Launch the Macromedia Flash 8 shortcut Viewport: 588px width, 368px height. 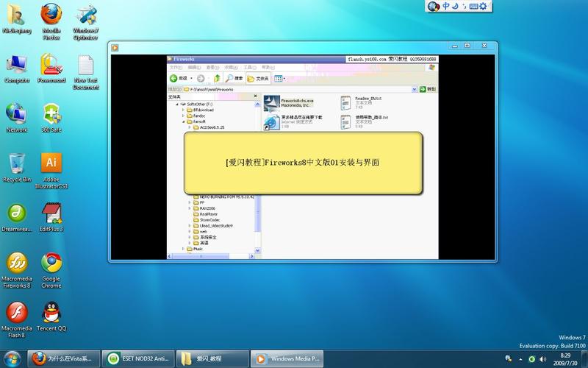click(x=17, y=320)
